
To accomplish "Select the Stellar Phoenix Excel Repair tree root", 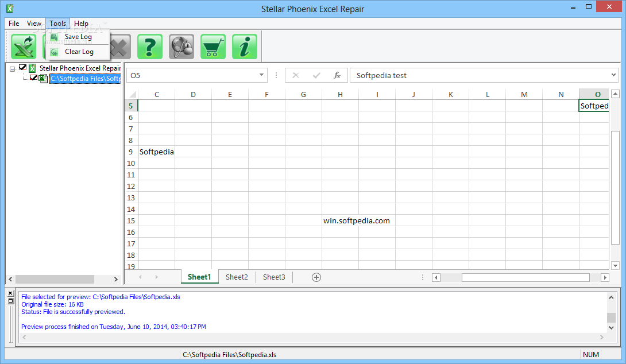I will click(80, 68).
